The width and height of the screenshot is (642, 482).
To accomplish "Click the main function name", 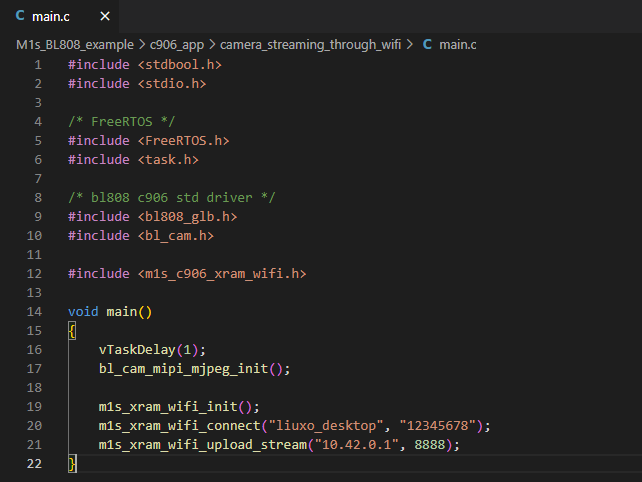I will (x=122, y=312).
